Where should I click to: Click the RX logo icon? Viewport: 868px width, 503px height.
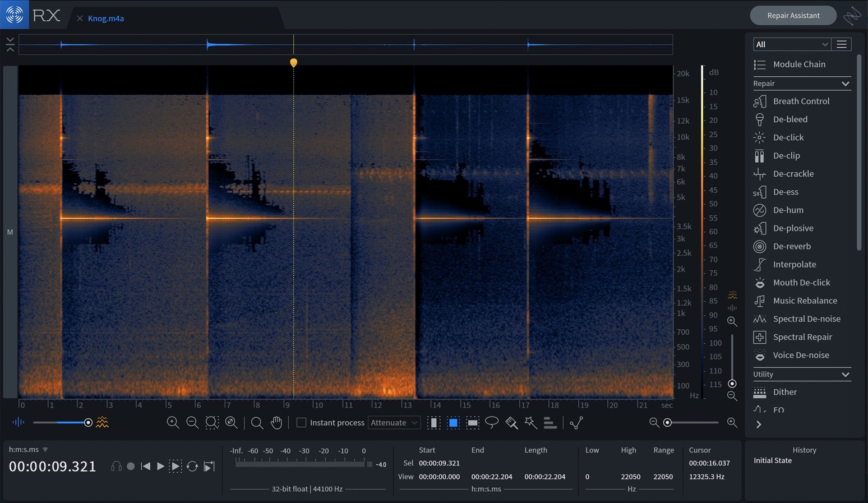(15, 15)
